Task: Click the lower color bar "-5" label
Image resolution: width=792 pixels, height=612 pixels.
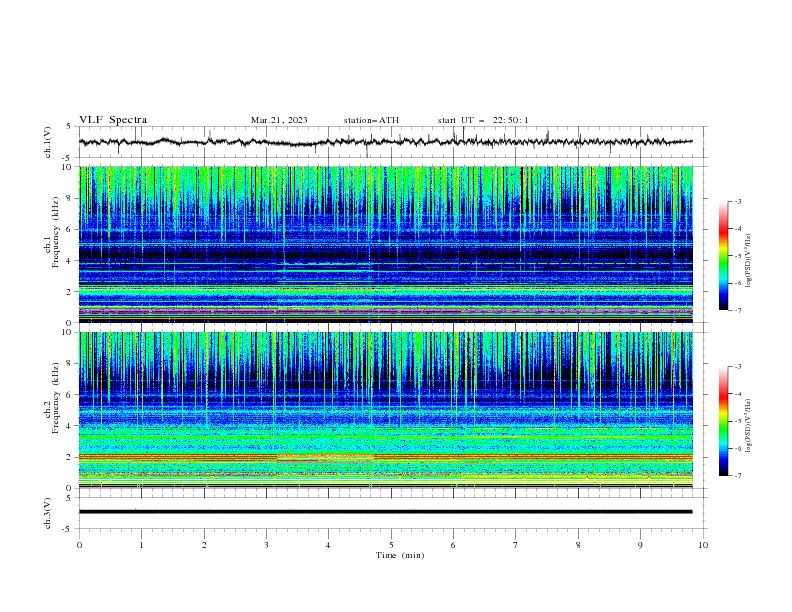Action: click(x=737, y=421)
